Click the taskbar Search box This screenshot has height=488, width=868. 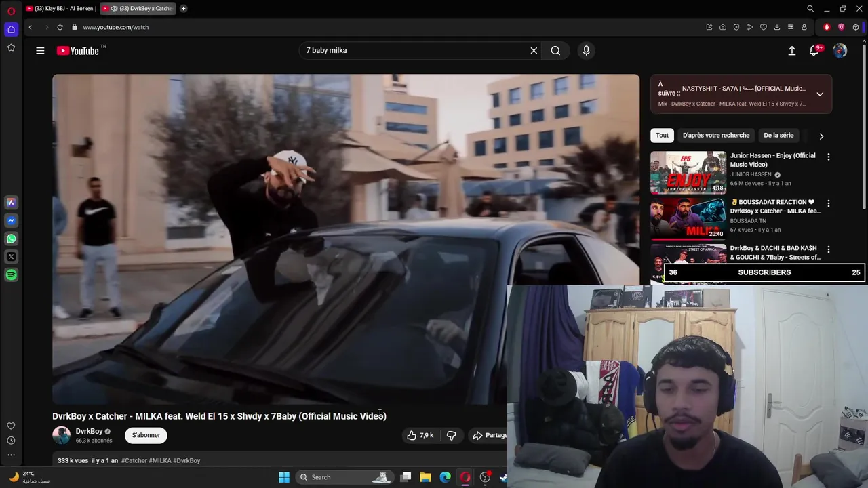point(344,477)
